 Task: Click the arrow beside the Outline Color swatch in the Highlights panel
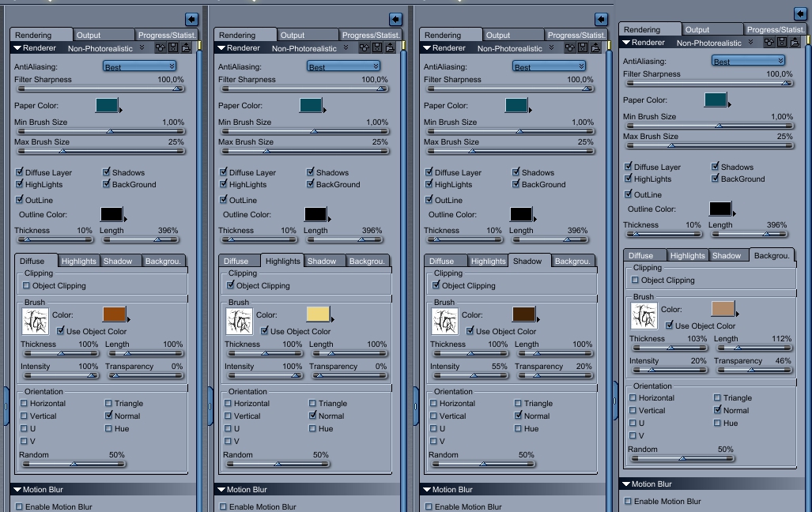coord(330,219)
